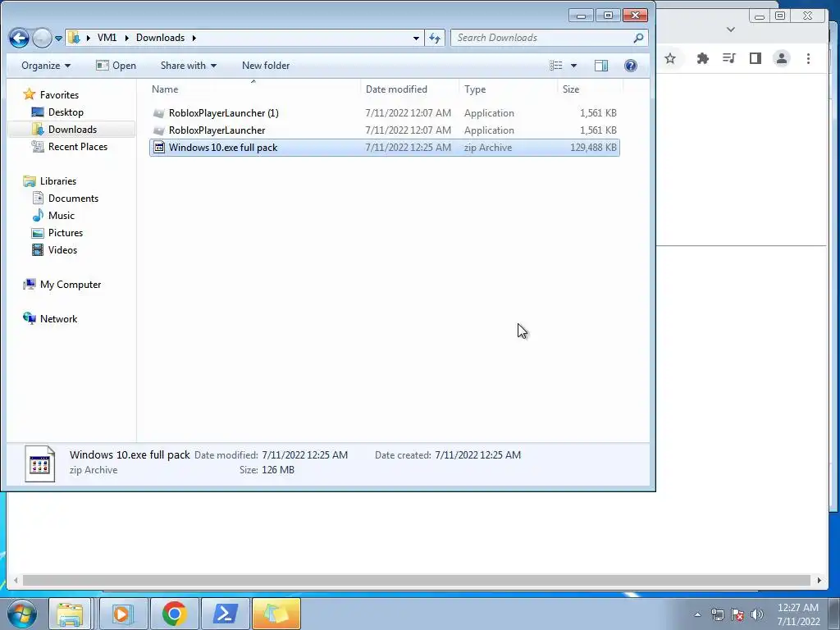Click the network tray icon

coord(717,614)
